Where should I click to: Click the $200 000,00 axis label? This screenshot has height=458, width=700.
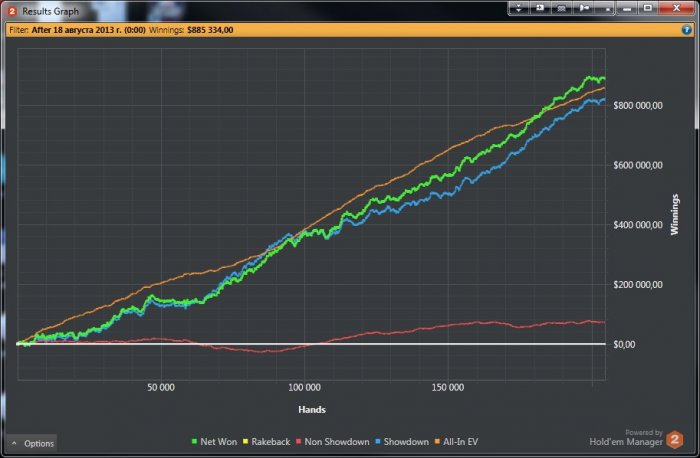638,284
